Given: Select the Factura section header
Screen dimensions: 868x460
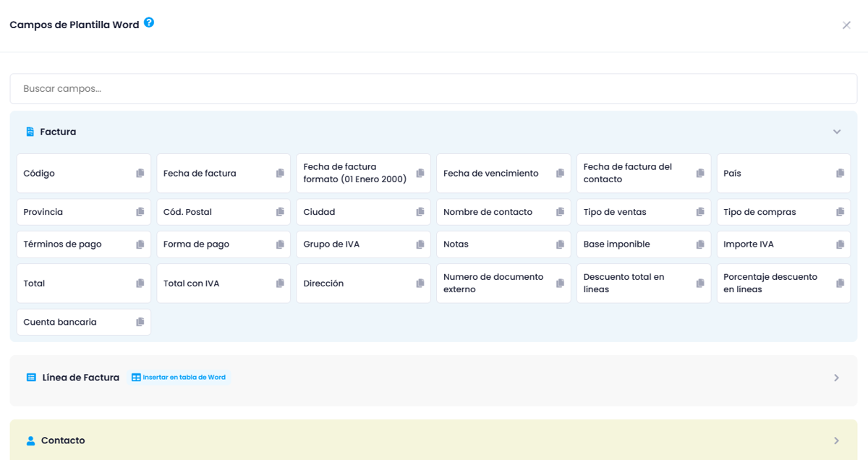Looking at the screenshot, I should (433, 132).
